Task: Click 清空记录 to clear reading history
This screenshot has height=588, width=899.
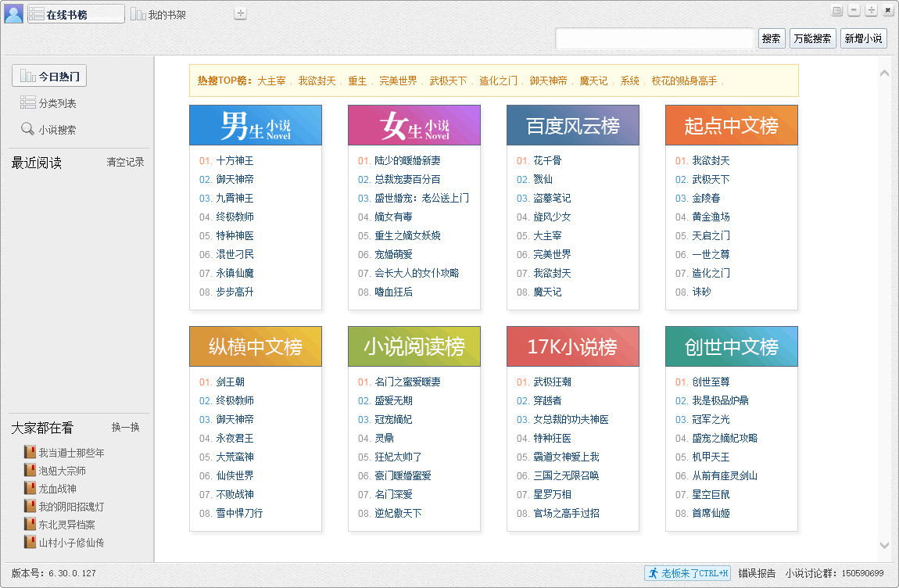Action: point(125,163)
